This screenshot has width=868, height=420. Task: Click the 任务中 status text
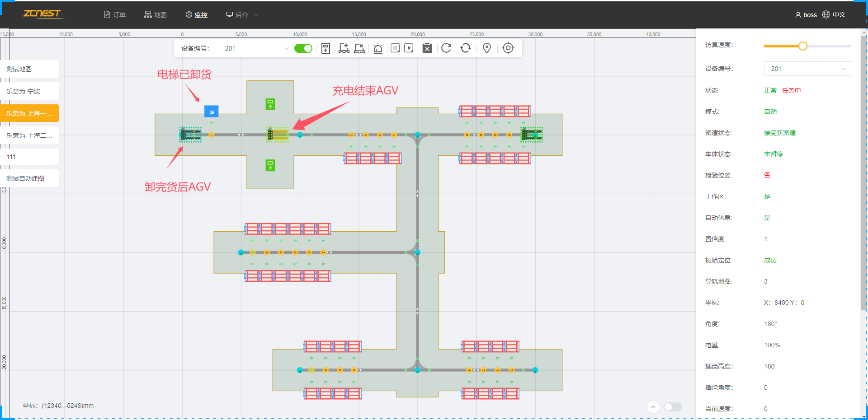point(792,90)
